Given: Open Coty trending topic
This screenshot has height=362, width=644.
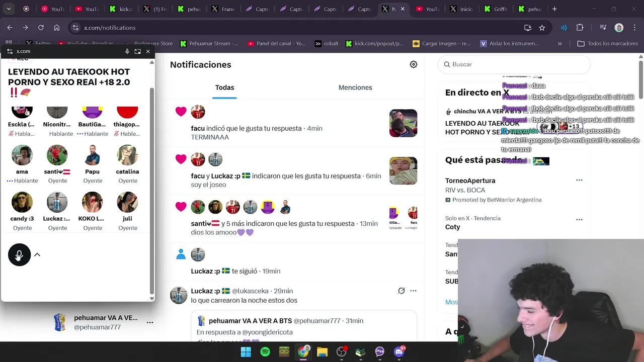Looking at the screenshot, I should coord(514,223).
